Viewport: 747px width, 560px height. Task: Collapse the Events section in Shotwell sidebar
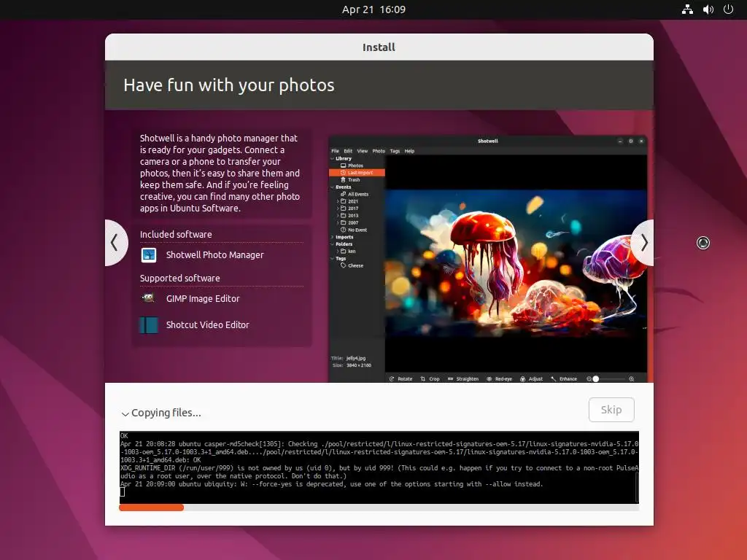point(333,187)
